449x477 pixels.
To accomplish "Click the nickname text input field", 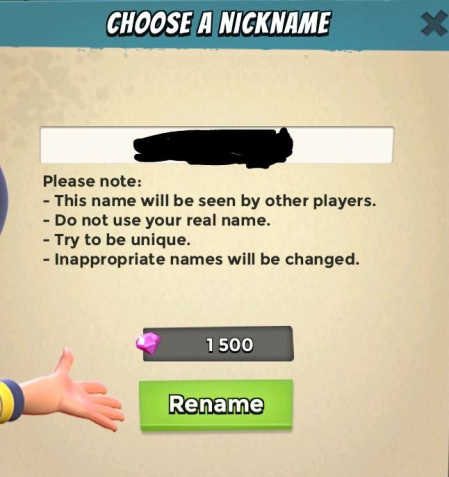I will 217,145.
